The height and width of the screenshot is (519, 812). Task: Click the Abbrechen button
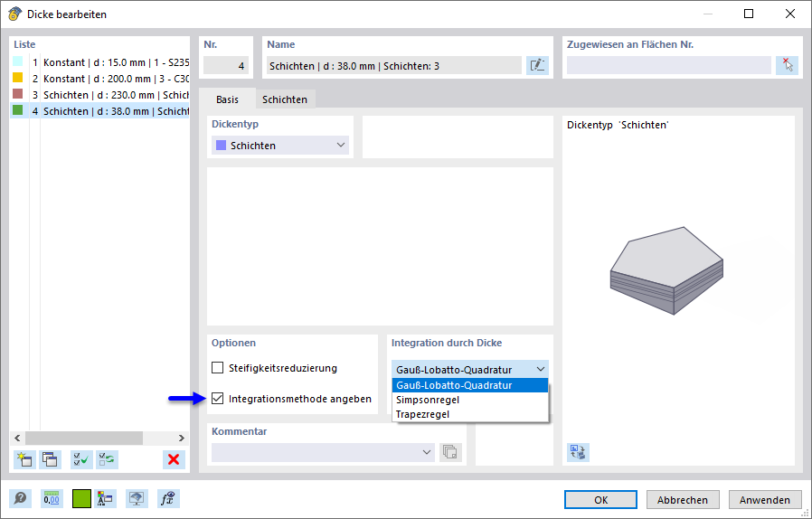(x=683, y=500)
